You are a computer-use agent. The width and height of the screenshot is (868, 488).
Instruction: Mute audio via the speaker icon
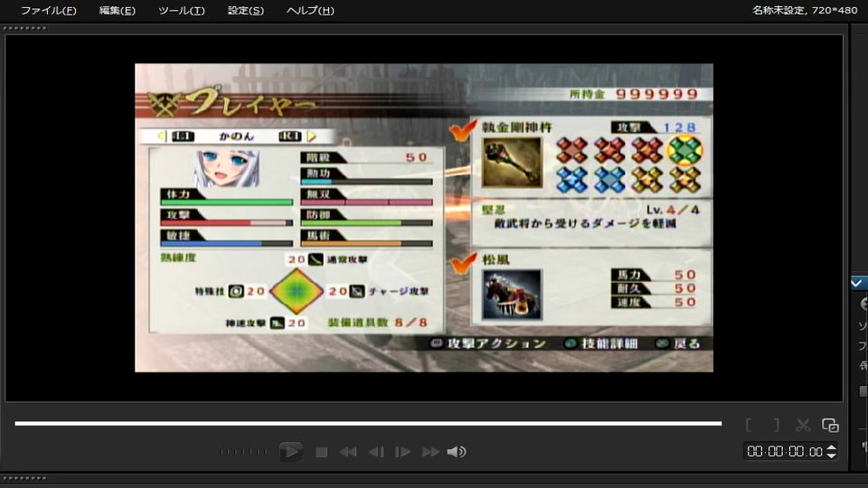pos(456,452)
